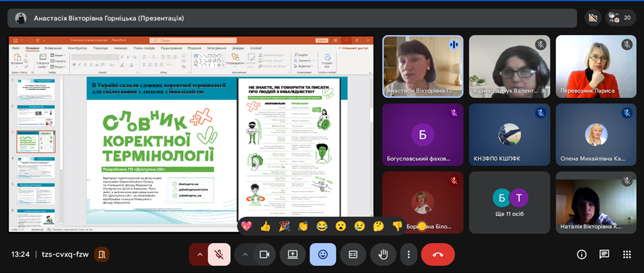Select the Кіріна-Радчук Валентина participant tile
This screenshot has width=644, height=273.
pos(509,66)
